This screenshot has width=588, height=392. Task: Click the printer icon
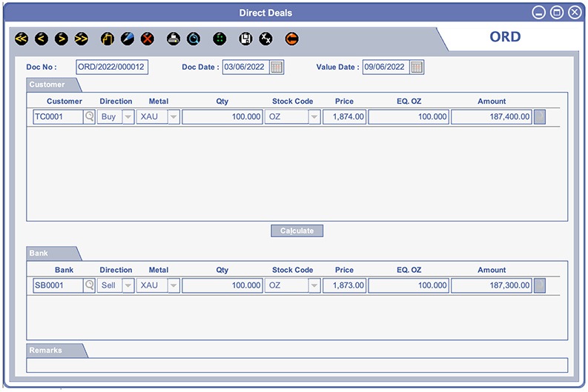click(174, 39)
